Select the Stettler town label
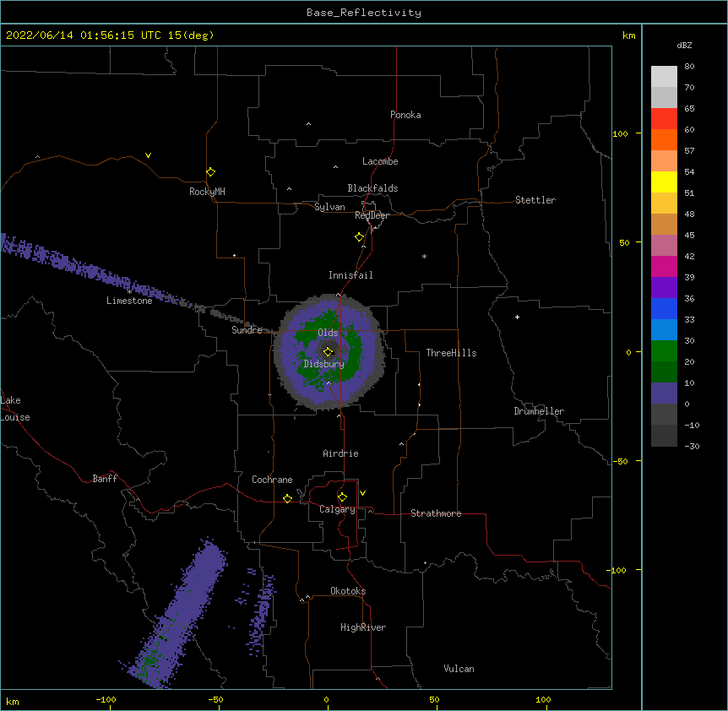The height and width of the screenshot is (711, 728). click(535, 200)
